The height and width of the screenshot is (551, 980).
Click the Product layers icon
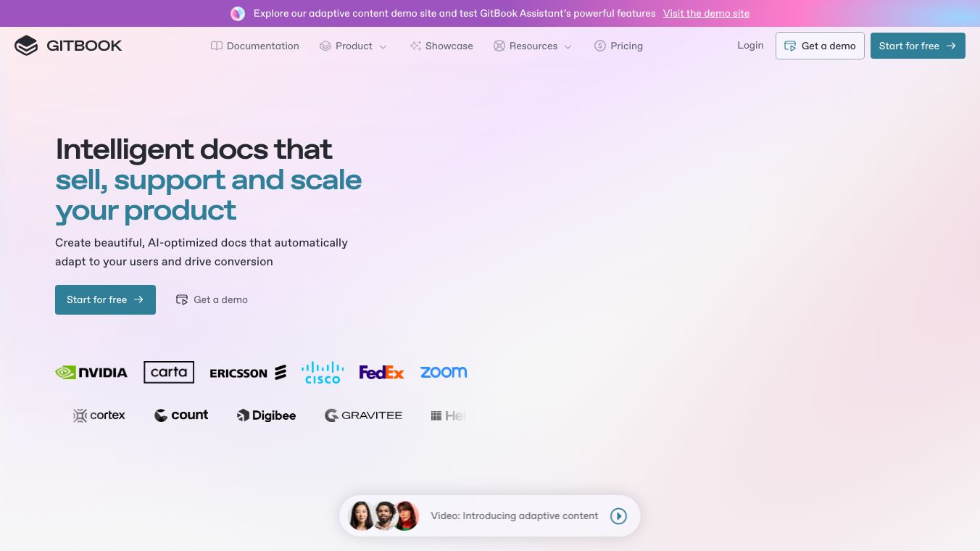(x=325, y=46)
